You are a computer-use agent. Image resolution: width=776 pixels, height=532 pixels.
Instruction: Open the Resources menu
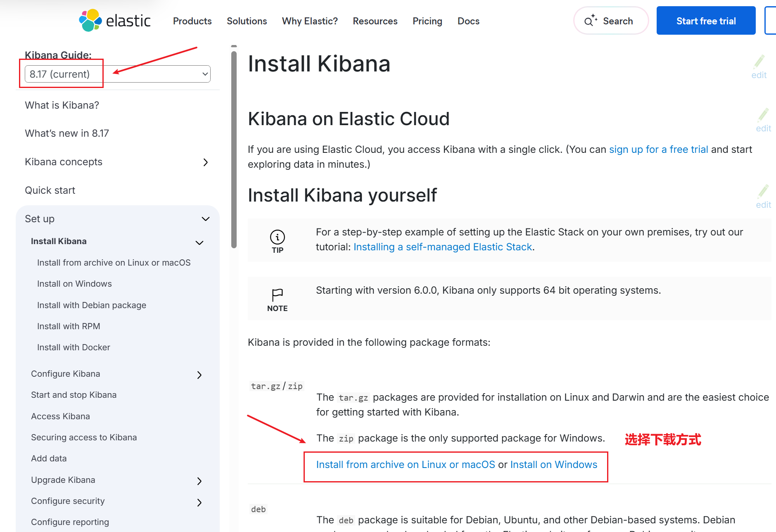coord(375,21)
